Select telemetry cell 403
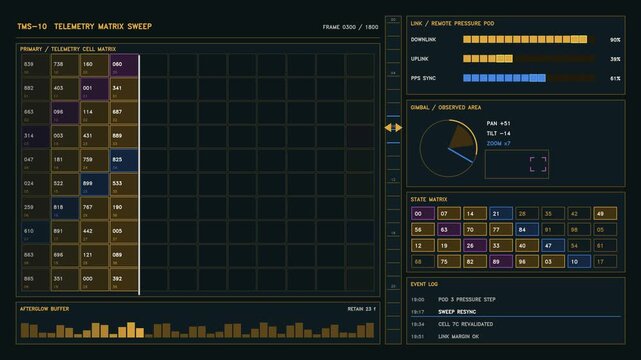Image resolution: width=641 pixels, height=360 pixels. (65, 89)
